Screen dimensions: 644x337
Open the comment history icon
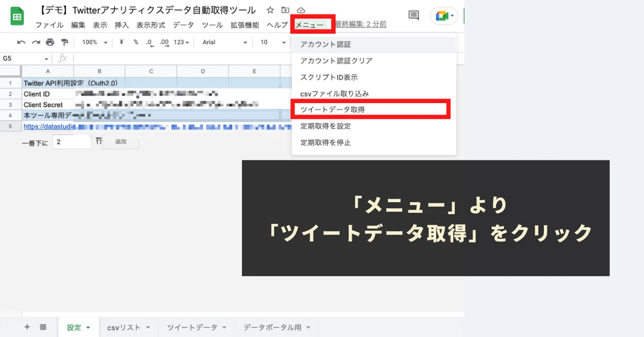(x=414, y=16)
